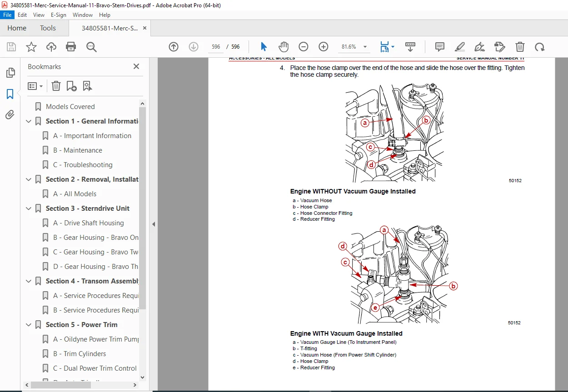Go to next page arrow
This screenshot has height=392, width=568.
click(x=193, y=47)
